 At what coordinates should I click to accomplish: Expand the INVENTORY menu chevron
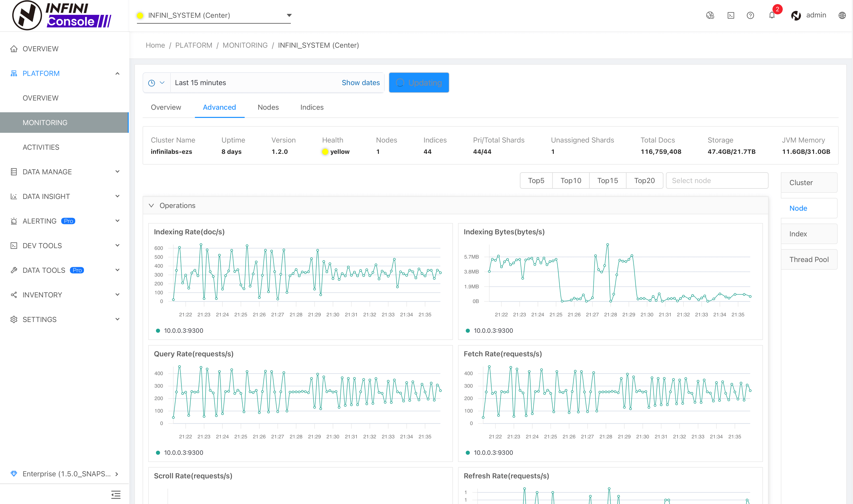tap(117, 295)
